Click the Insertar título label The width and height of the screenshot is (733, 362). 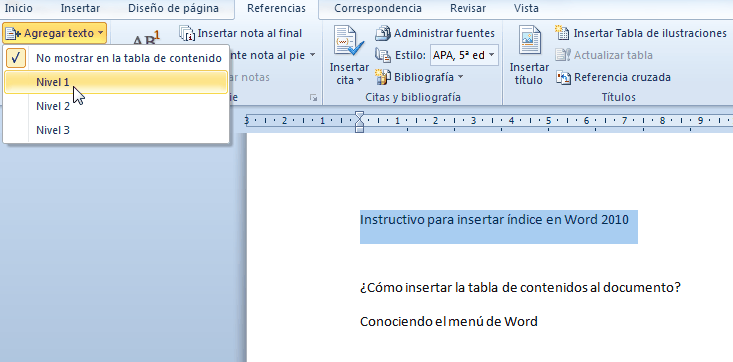click(529, 74)
